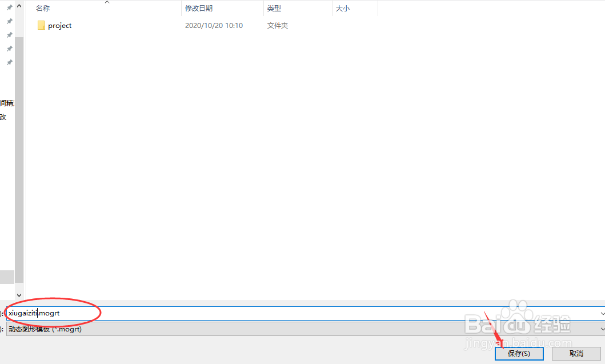Open the project folder
Viewport: 605px width, 364px height.
click(59, 25)
